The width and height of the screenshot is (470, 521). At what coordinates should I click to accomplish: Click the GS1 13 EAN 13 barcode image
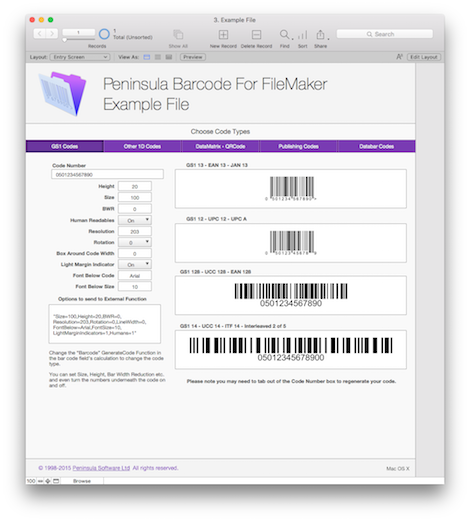pyautogui.click(x=291, y=189)
